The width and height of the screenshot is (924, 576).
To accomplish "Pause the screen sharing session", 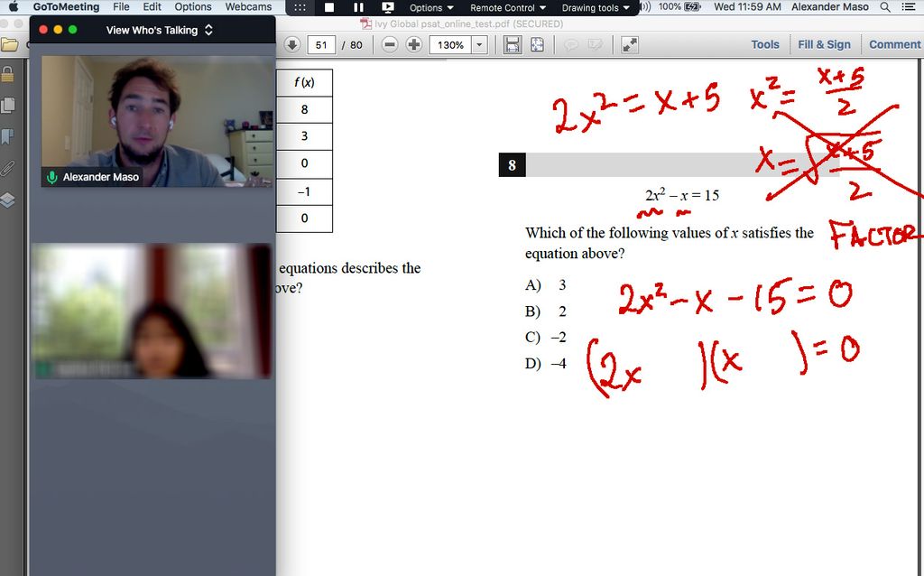I will point(358,7).
